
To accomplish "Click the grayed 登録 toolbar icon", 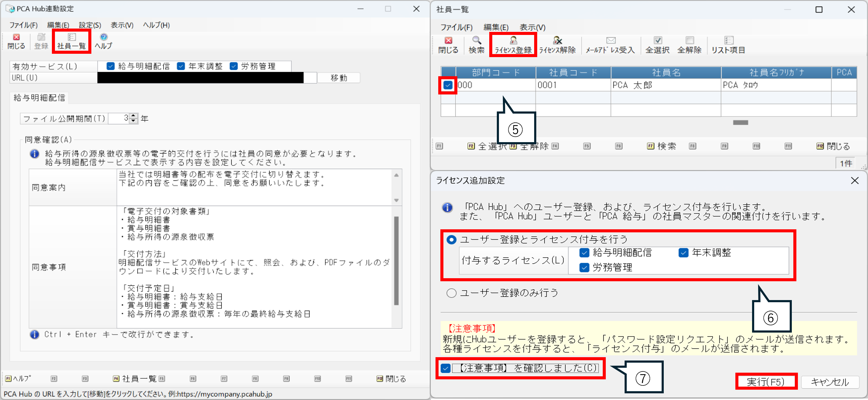I will [41, 41].
